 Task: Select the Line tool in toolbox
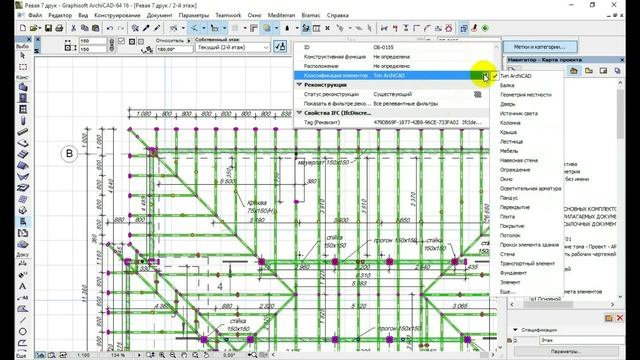pyautogui.click(x=23, y=320)
